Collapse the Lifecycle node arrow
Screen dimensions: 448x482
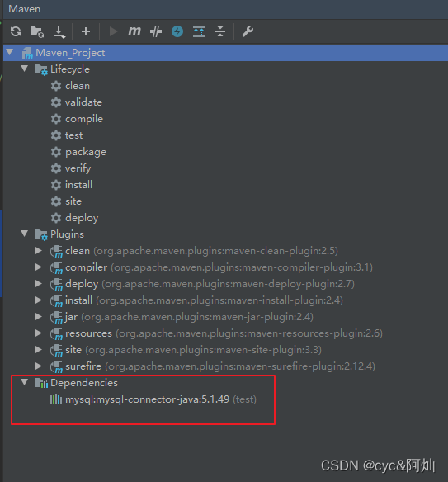click(x=25, y=69)
